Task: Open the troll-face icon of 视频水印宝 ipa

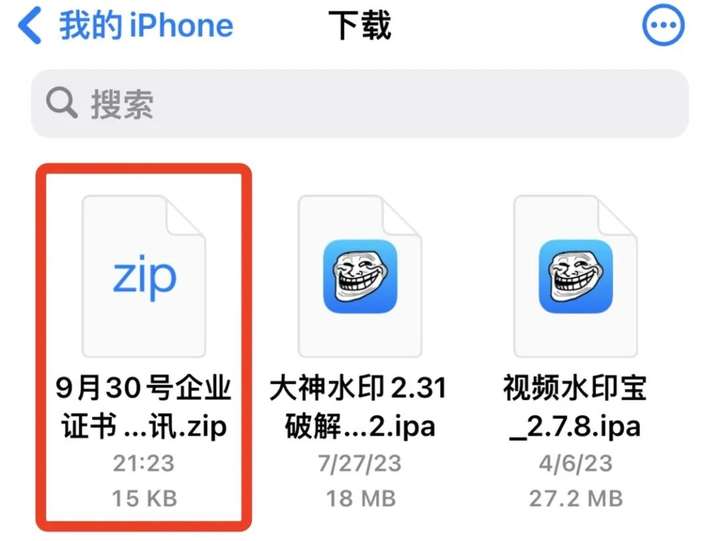Action: [576, 276]
